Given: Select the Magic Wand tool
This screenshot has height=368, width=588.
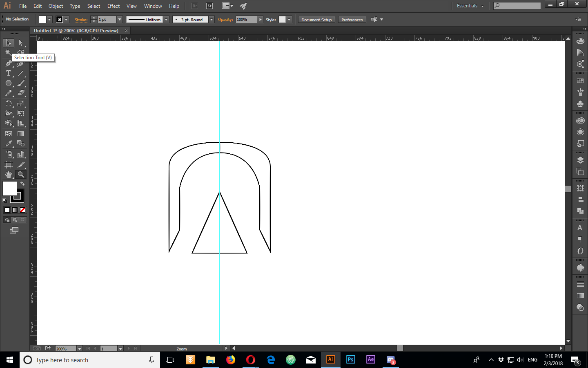Looking at the screenshot, I should point(9,53).
